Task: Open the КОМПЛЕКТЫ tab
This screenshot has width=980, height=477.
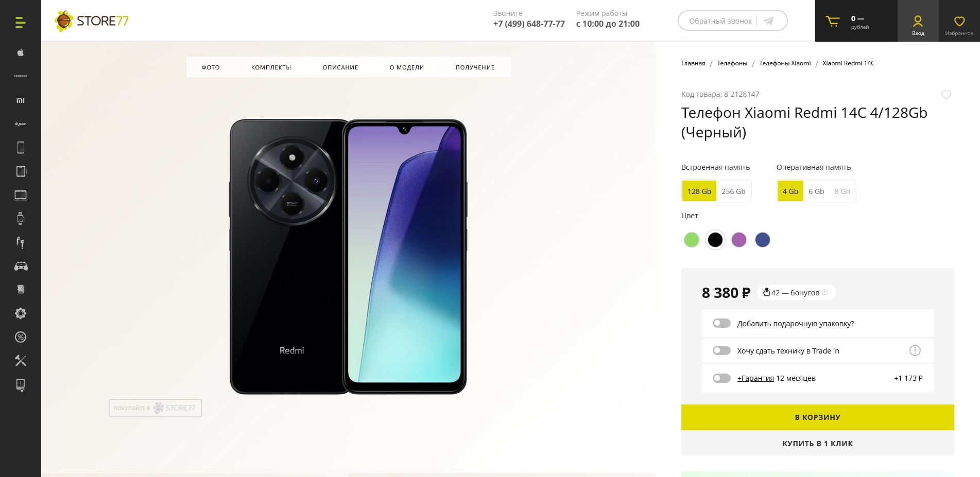Action: [x=271, y=67]
